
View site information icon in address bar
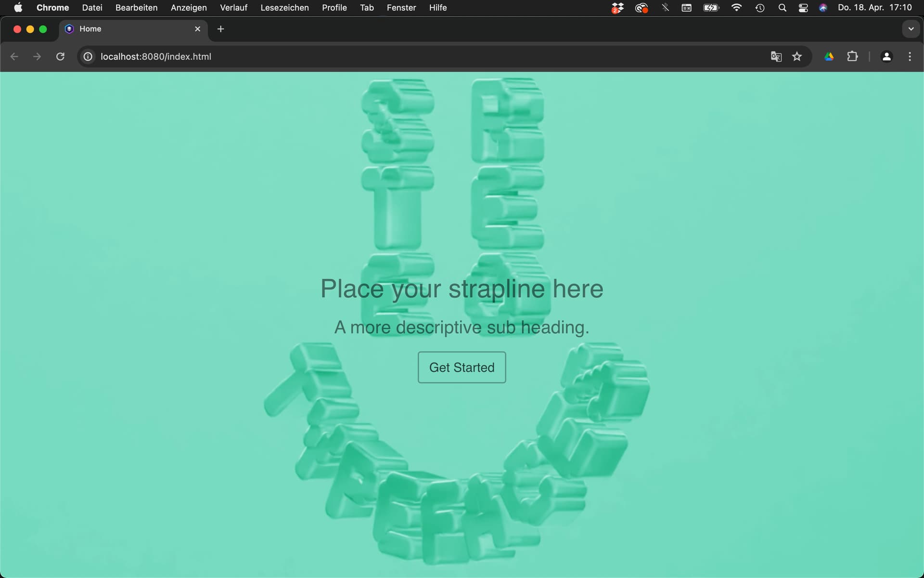[88, 56]
